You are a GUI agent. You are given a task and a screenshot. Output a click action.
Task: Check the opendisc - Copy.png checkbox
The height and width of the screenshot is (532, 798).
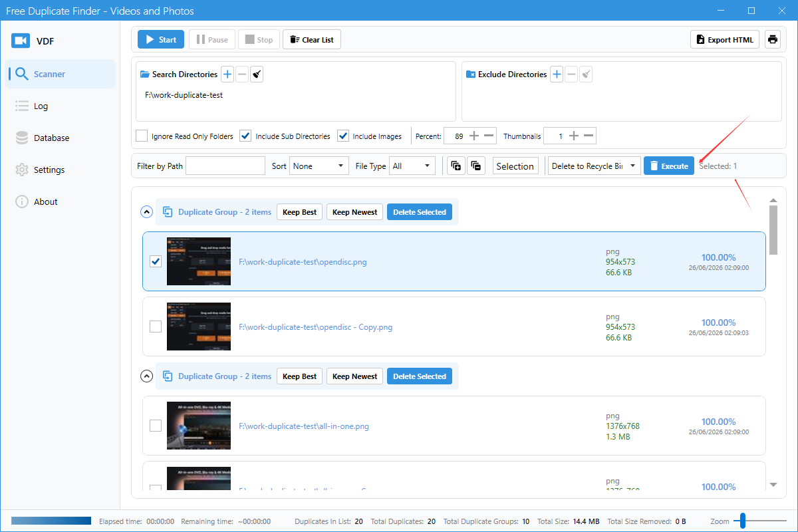point(156,327)
